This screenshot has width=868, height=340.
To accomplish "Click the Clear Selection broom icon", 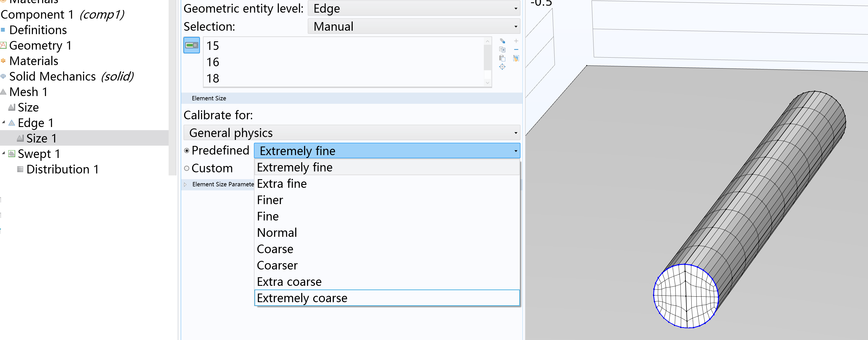I will (x=516, y=58).
